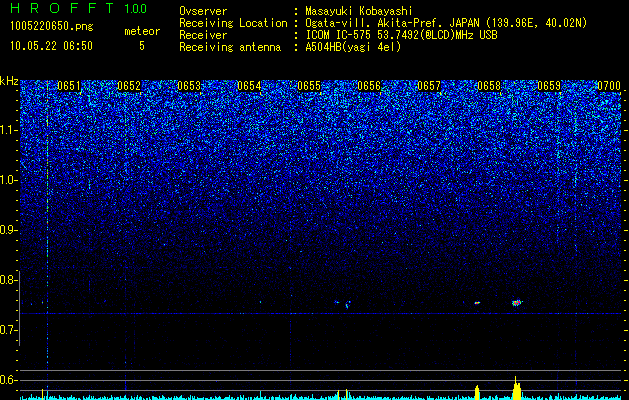Click the 0655 time marker

click(309, 86)
